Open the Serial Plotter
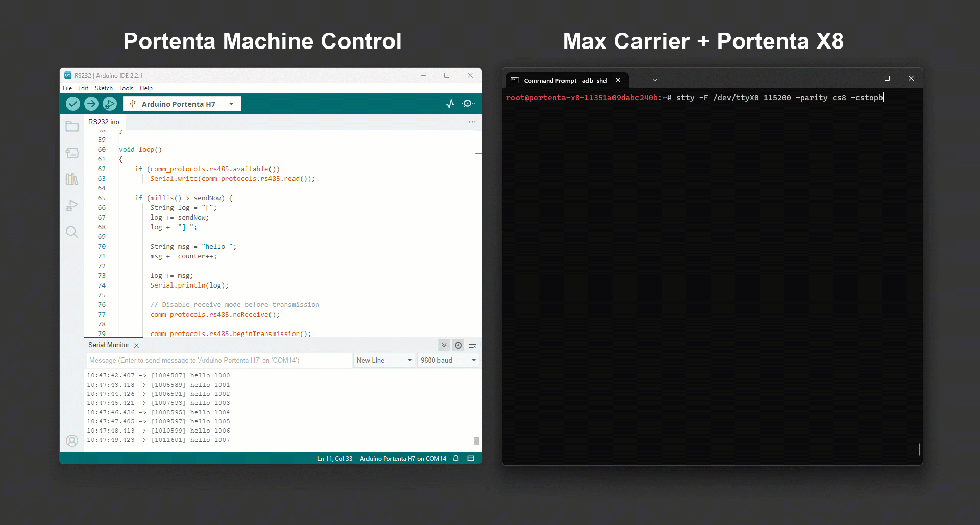The height and width of the screenshot is (525, 980). click(x=451, y=104)
